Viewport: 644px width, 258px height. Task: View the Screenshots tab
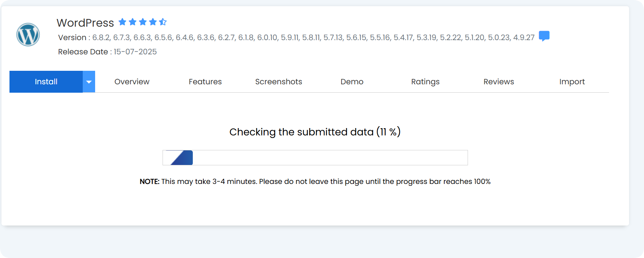tap(278, 82)
